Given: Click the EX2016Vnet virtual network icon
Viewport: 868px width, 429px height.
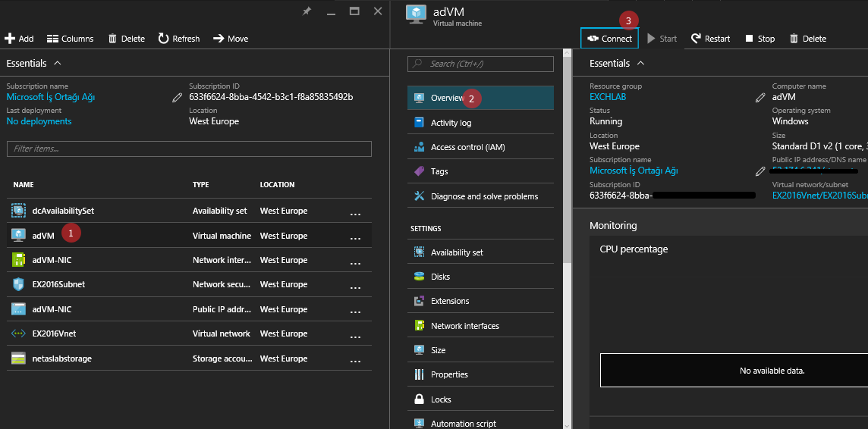Looking at the screenshot, I should [19, 333].
